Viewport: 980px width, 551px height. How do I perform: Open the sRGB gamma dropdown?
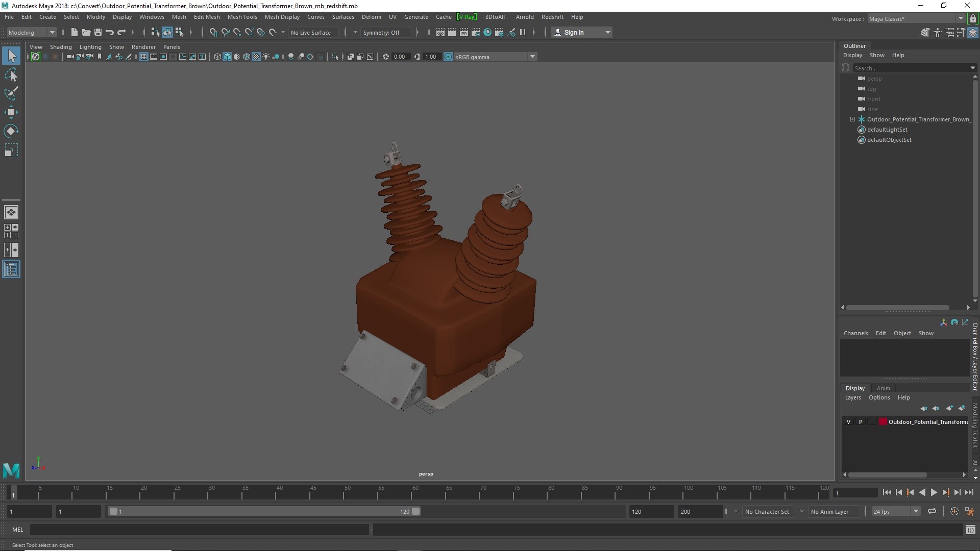tap(495, 57)
